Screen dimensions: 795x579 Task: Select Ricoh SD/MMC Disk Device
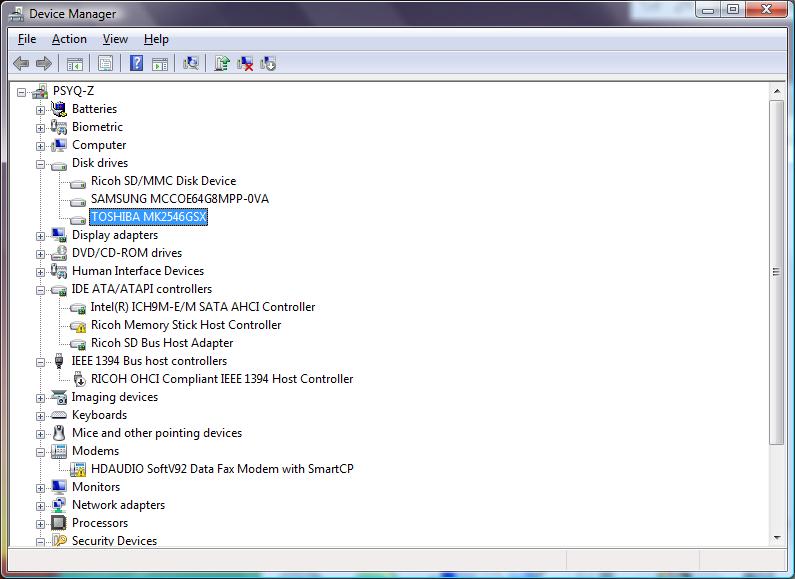tap(163, 181)
